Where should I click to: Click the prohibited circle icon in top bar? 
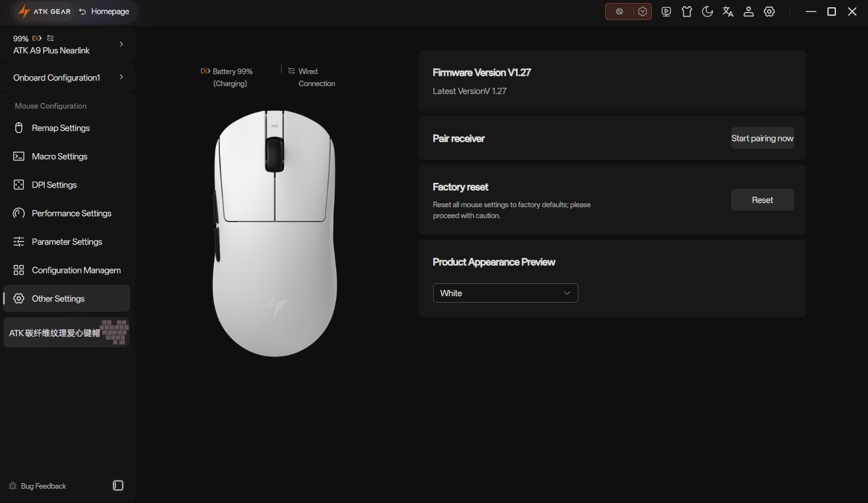[x=619, y=12]
